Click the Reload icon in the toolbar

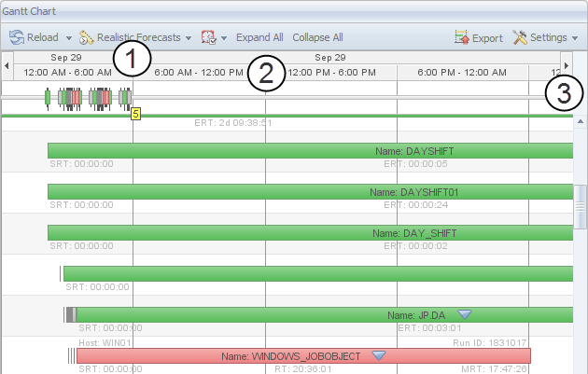coord(17,37)
